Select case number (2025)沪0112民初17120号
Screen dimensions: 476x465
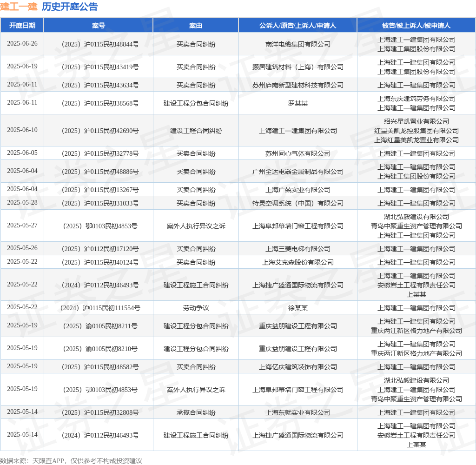(100, 249)
